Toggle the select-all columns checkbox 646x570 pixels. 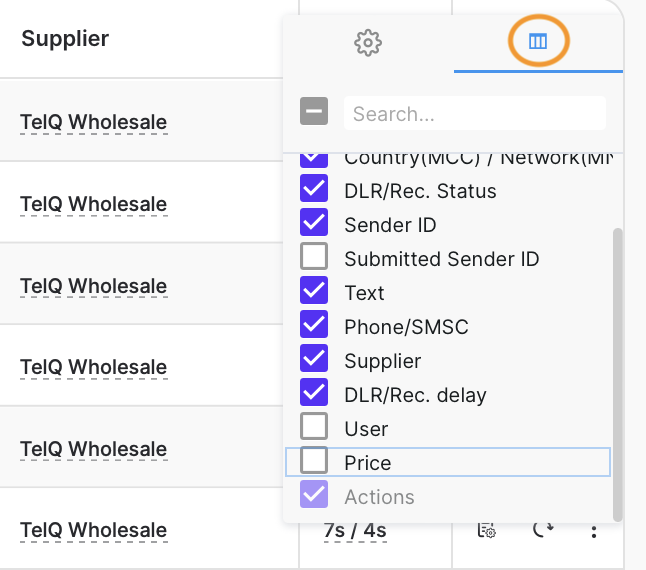pyautogui.click(x=314, y=111)
